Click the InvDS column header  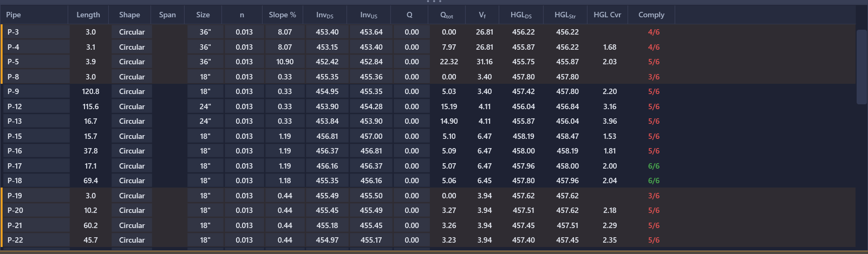tap(325, 15)
